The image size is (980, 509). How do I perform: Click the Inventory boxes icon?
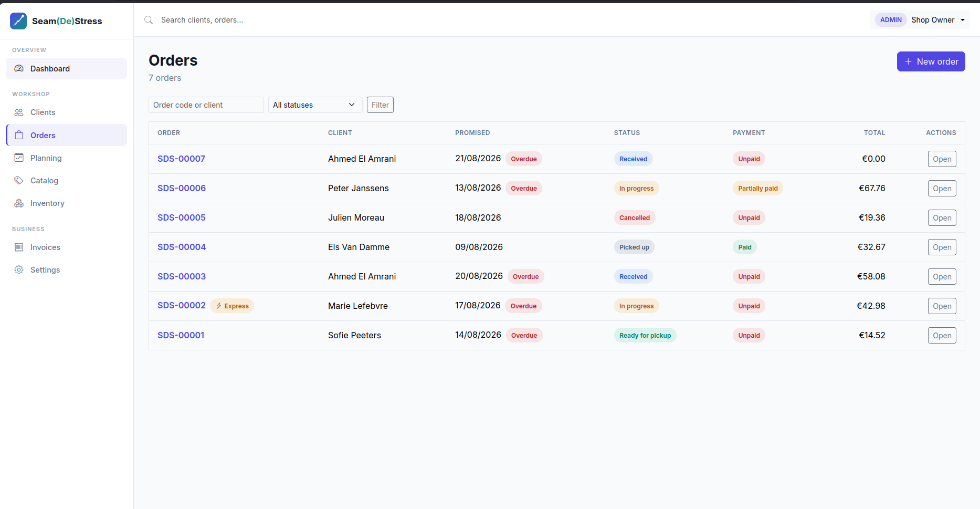click(19, 203)
